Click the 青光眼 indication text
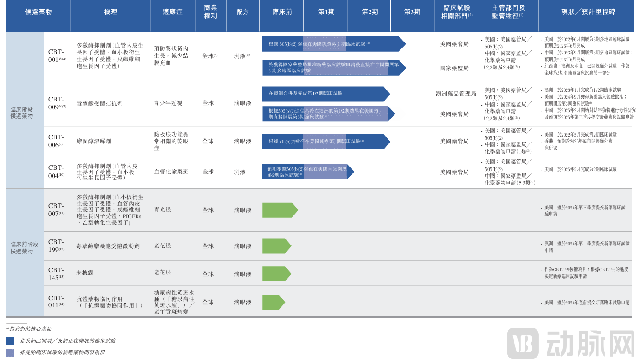This screenshot has height=364, width=639. (163, 210)
